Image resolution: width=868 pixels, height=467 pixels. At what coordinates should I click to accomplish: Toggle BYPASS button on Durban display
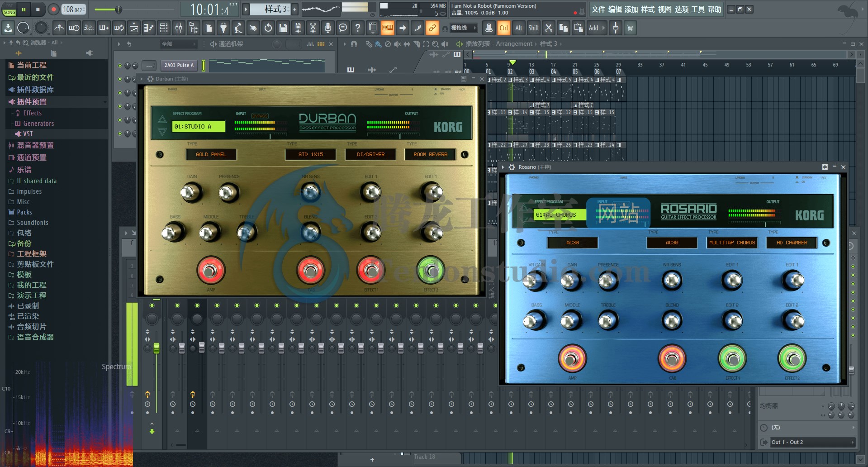[260, 116]
